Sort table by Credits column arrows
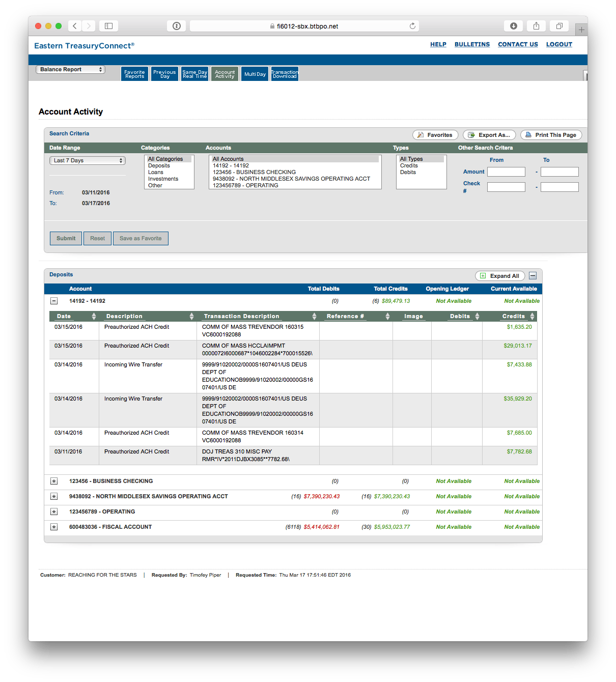Viewport: 616px width, 682px height. pos(532,317)
